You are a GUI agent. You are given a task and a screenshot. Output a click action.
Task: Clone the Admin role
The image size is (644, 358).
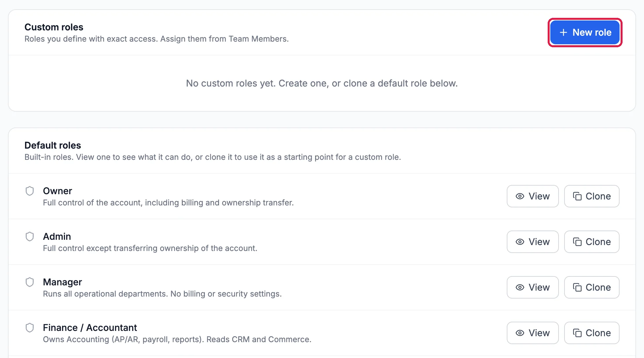pyautogui.click(x=592, y=242)
